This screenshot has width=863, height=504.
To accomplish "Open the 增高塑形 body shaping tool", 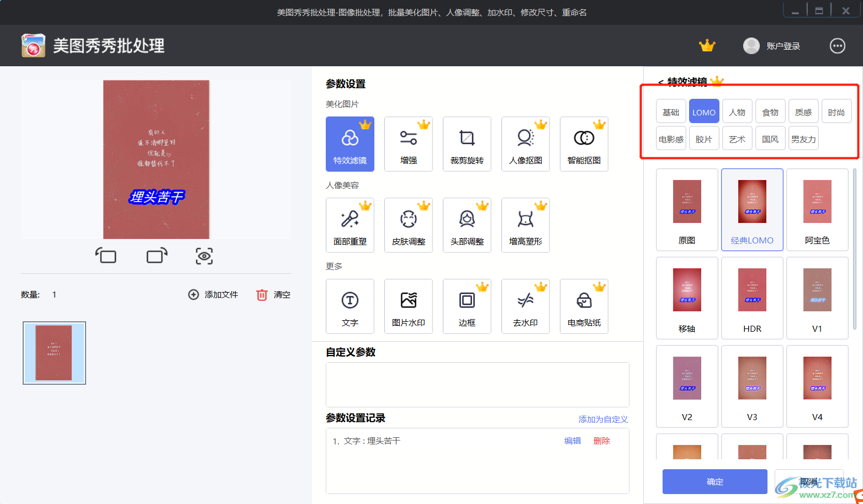I will coord(526,225).
